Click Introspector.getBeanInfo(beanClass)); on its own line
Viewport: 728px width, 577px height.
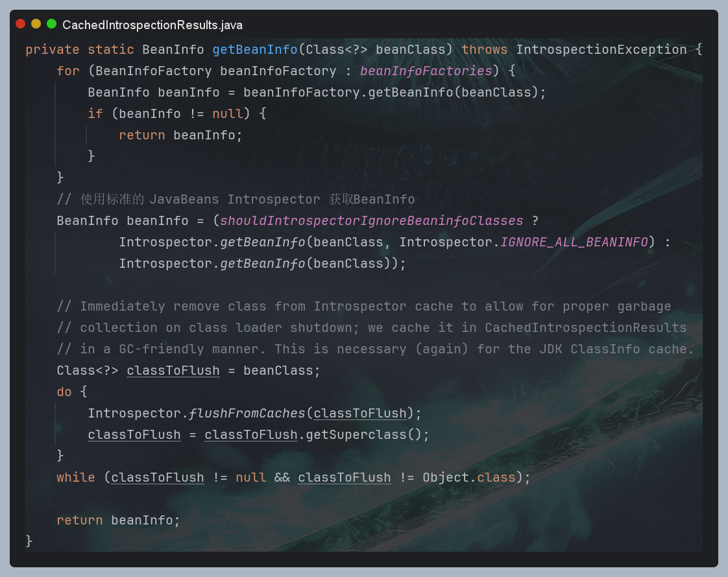[x=262, y=263]
